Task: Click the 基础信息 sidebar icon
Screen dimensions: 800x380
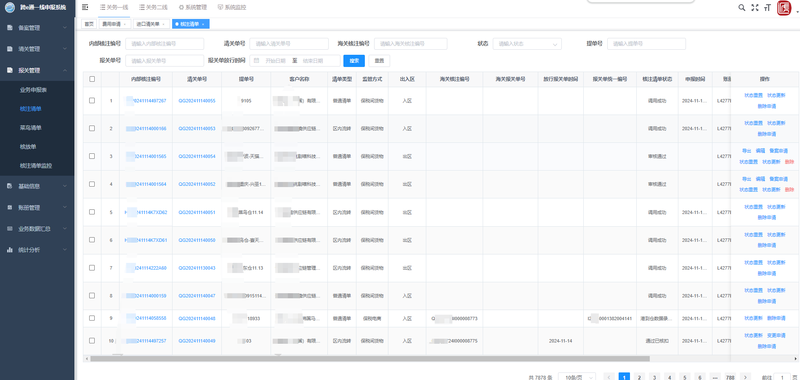Action: (10, 186)
